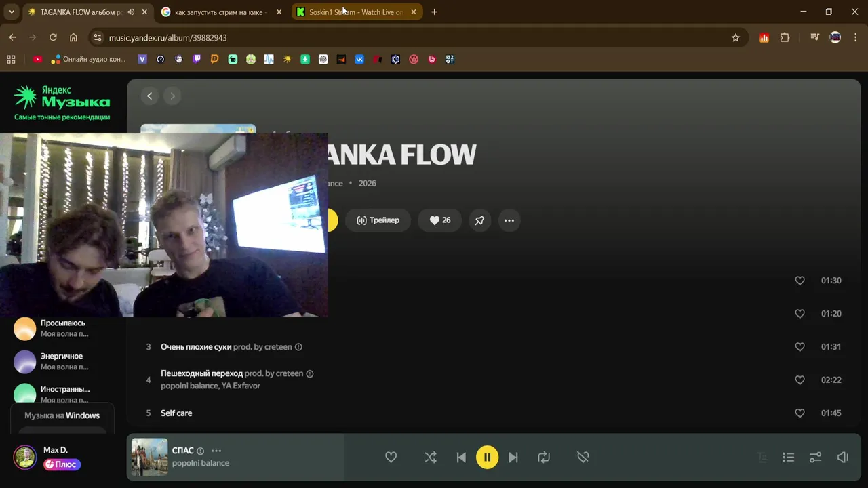Open more options next to СПАС
The width and height of the screenshot is (868, 488).
[216, 451]
